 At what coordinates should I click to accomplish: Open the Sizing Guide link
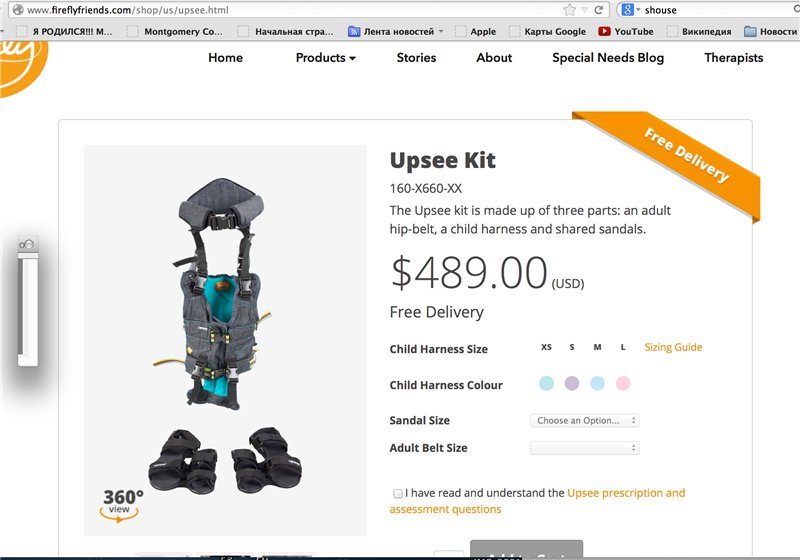673,347
